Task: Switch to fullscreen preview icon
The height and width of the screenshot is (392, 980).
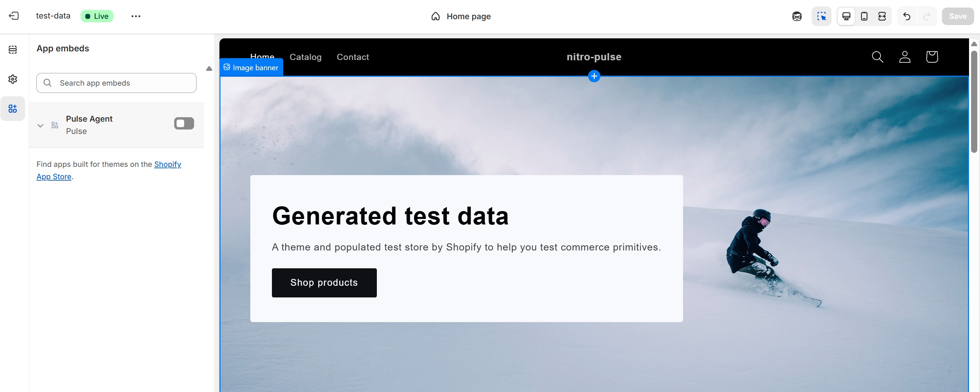Action: pos(882,16)
